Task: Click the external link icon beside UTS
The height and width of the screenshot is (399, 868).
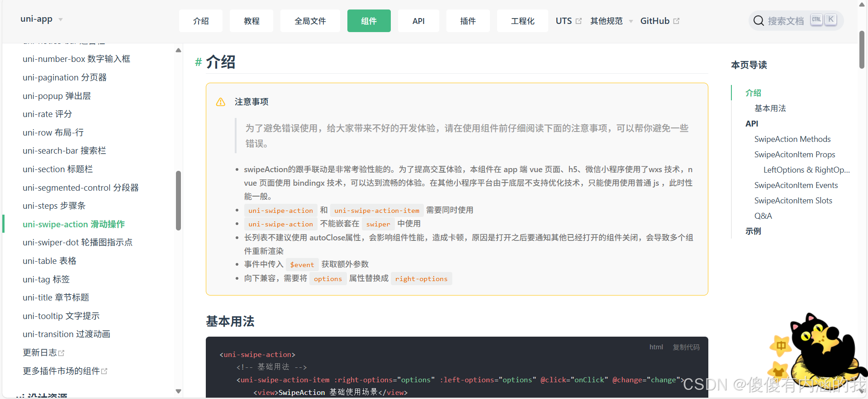Action: pos(579,21)
